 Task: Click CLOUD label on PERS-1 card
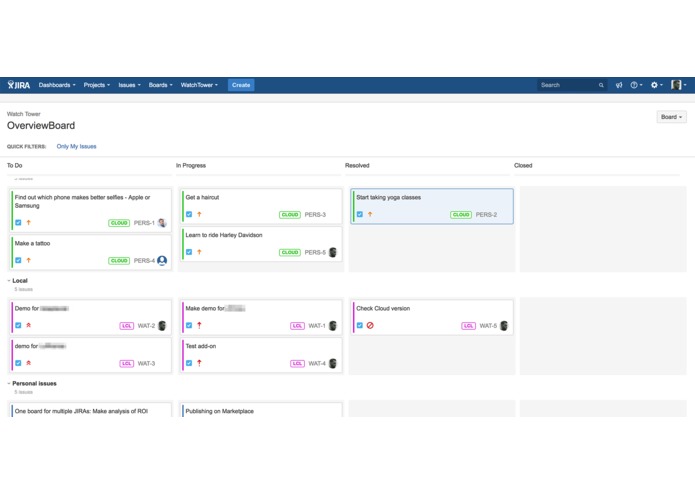point(119,223)
